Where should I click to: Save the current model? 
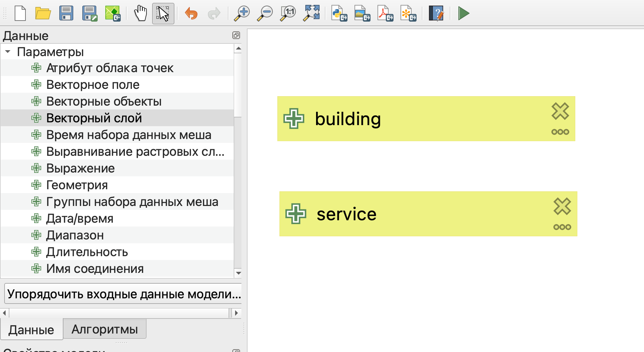pyautogui.click(x=66, y=14)
